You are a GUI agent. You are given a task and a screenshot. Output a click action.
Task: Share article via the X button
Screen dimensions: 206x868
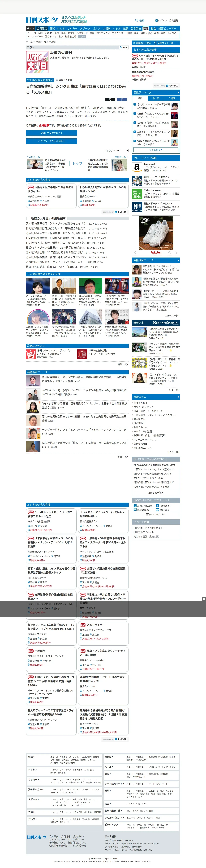click(110, 99)
